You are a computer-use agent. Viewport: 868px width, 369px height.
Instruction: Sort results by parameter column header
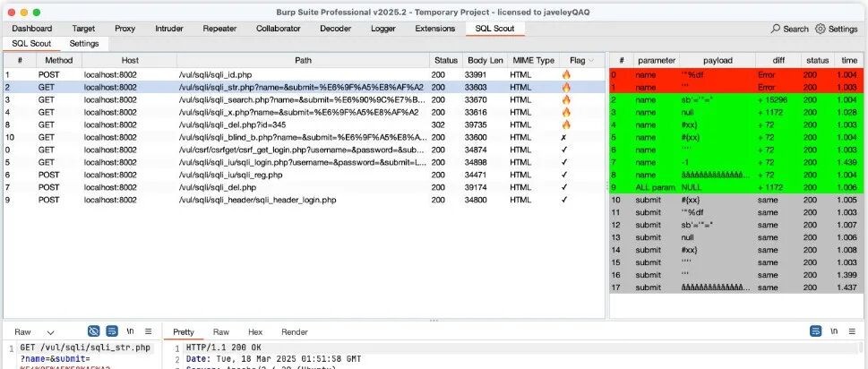tap(657, 60)
